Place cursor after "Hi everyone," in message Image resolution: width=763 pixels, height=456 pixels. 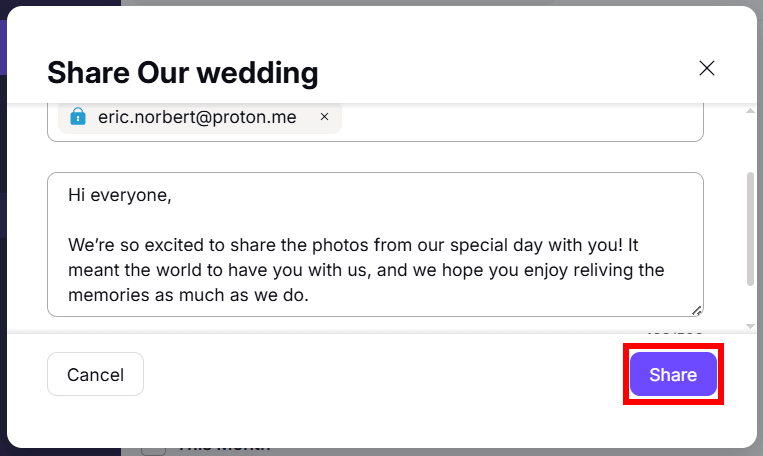coord(172,195)
